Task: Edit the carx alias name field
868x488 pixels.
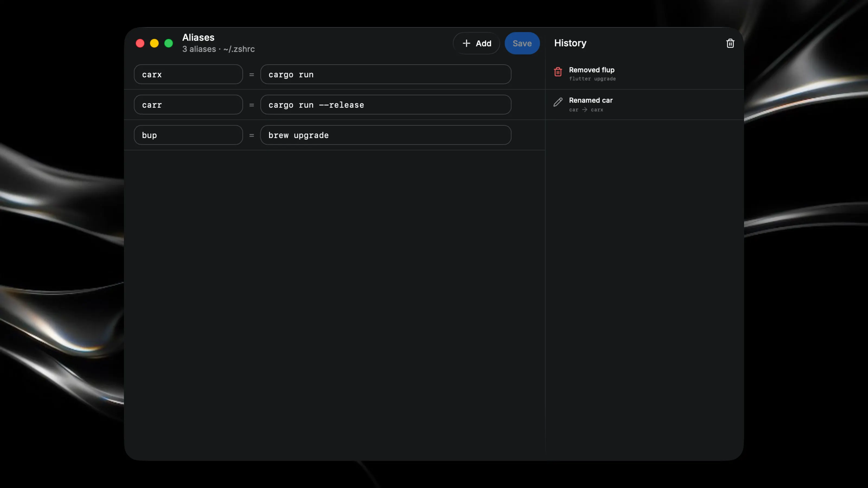Action: (x=188, y=75)
